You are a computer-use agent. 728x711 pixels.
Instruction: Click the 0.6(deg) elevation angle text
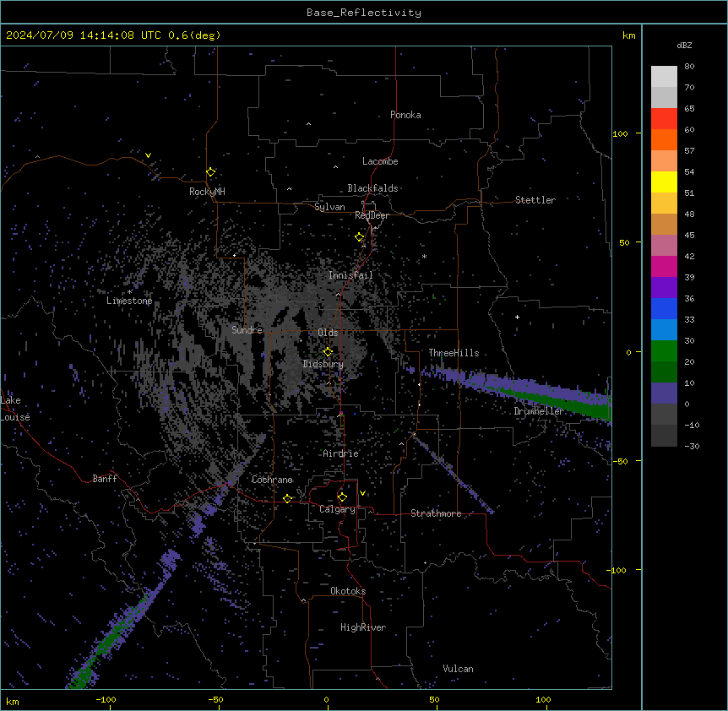(x=194, y=35)
